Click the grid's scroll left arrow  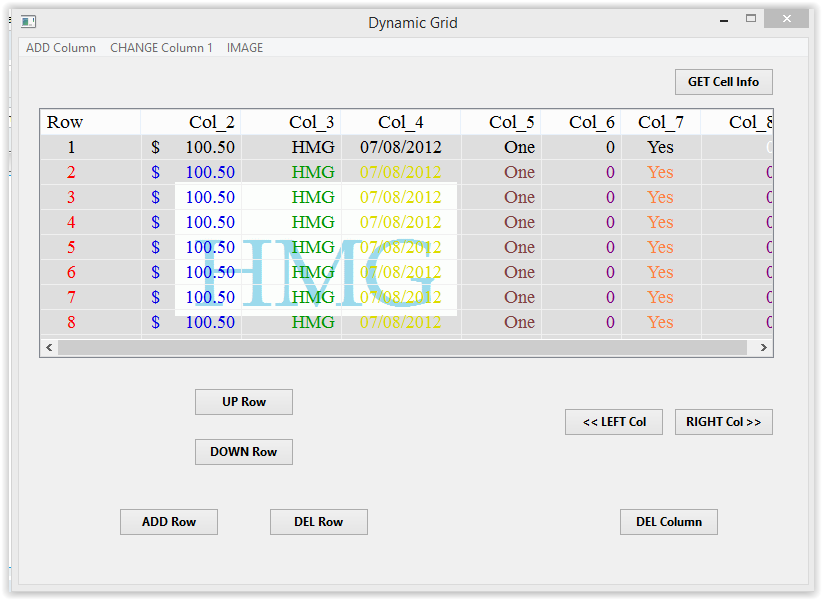(49, 348)
